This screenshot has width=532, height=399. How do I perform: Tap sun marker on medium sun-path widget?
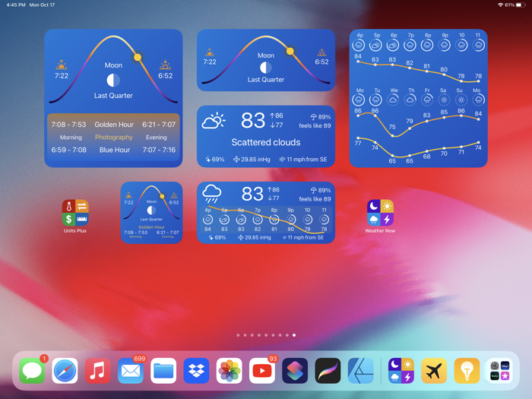click(x=290, y=51)
